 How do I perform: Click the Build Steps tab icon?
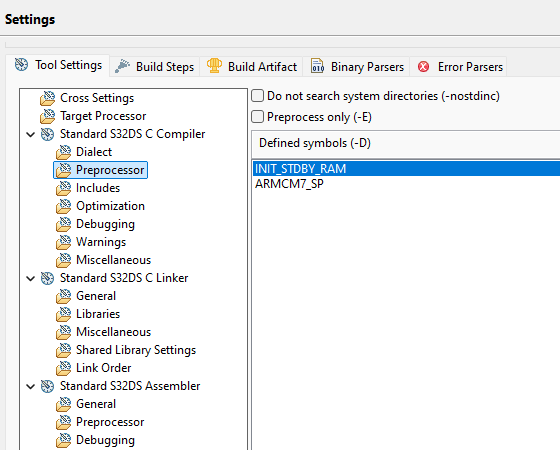click(122, 66)
